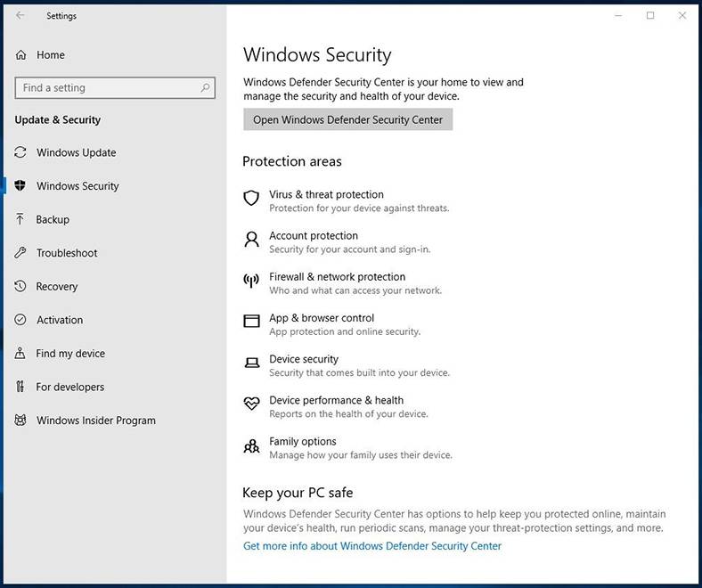Click the Virus & threat protection shield icon
This screenshot has height=588, width=702.
pyautogui.click(x=251, y=198)
